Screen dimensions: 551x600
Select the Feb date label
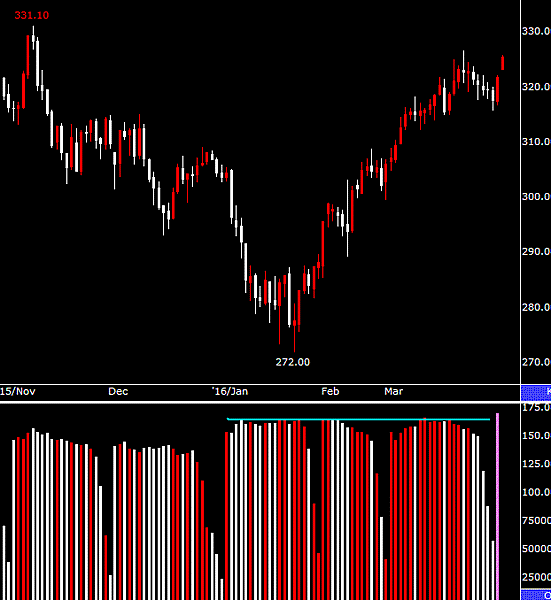pyautogui.click(x=330, y=391)
